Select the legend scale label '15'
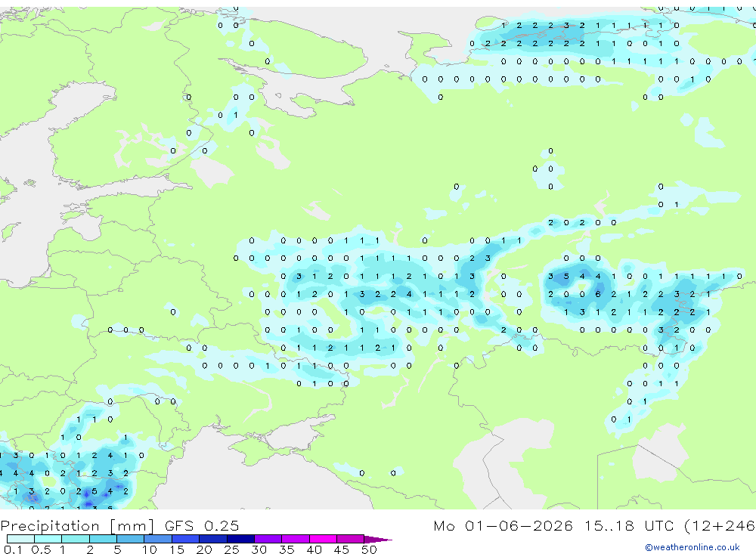Screen dimensions: 756x554 [177, 549]
